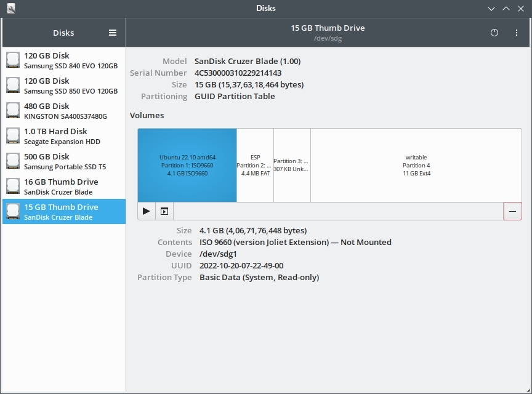Screen dimensions: 532x394
Task: Select the writable Ext4 Partition 4
Action: (x=416, y=165)
